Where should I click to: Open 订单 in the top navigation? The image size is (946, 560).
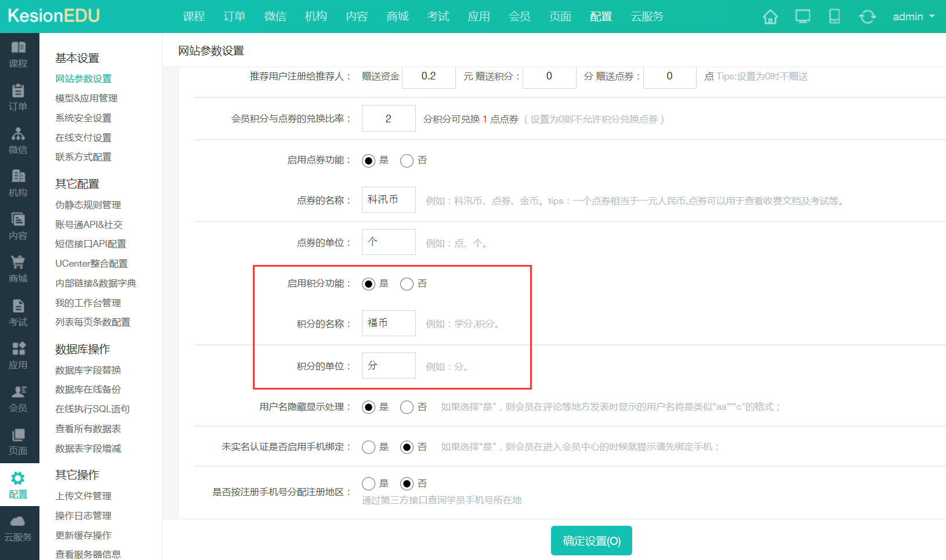pyautogui.click(x=234, y=17)
